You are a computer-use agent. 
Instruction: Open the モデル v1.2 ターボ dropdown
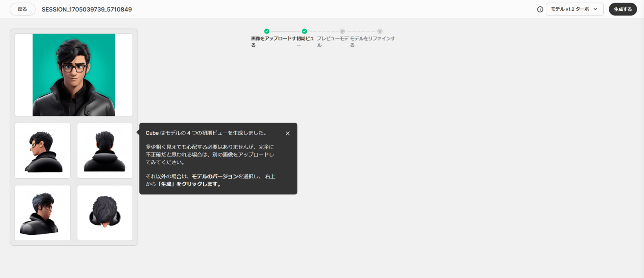pos(574,9)
